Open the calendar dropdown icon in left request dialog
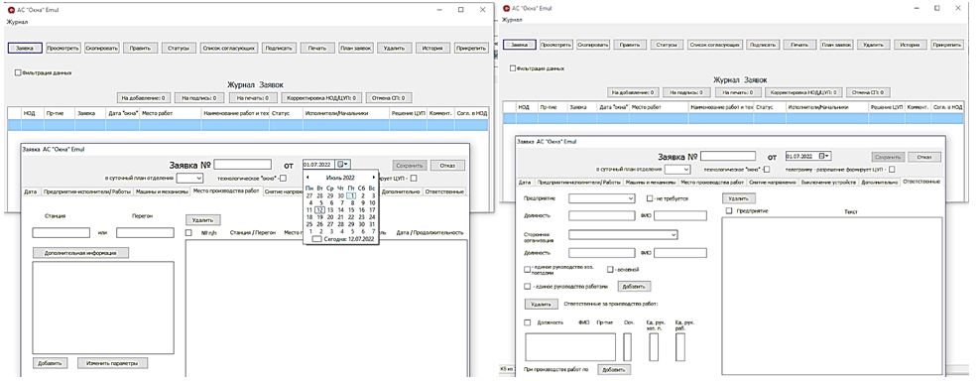The image size is (980, 381). pyautogui.click(x=343, y=164)
